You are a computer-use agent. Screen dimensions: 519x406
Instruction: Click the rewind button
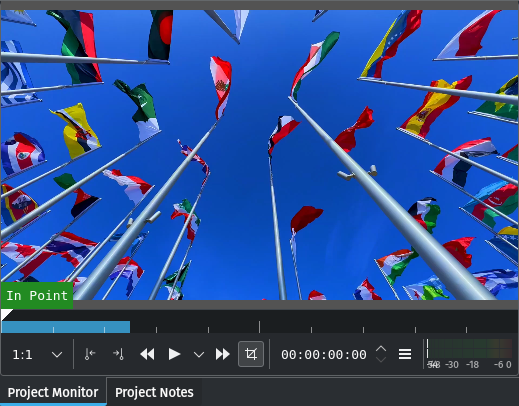coord(147,354)
